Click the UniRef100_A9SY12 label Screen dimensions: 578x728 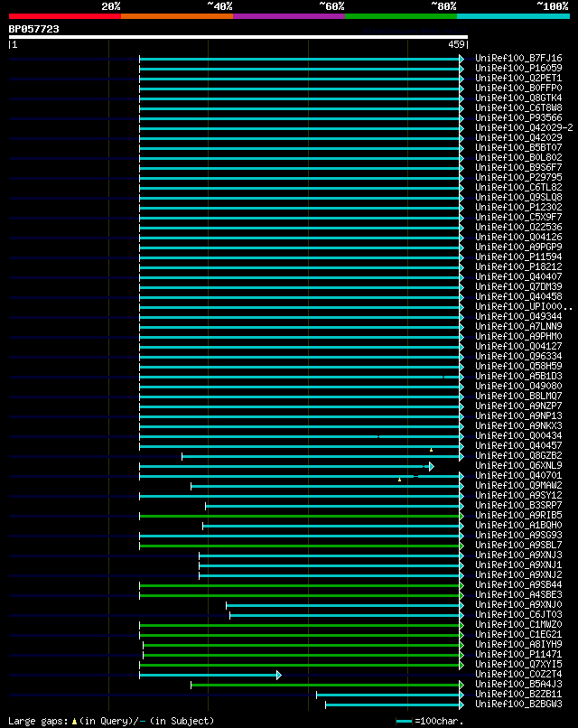coord(518,495)
